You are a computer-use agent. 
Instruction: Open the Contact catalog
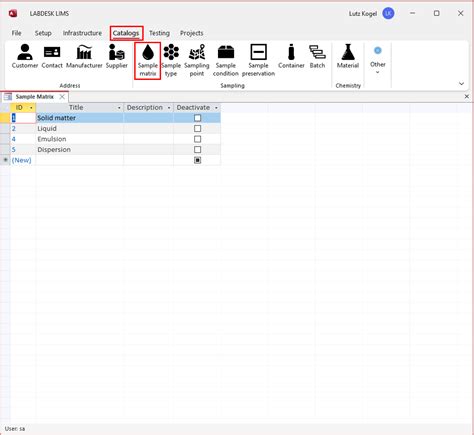(52, 56)
